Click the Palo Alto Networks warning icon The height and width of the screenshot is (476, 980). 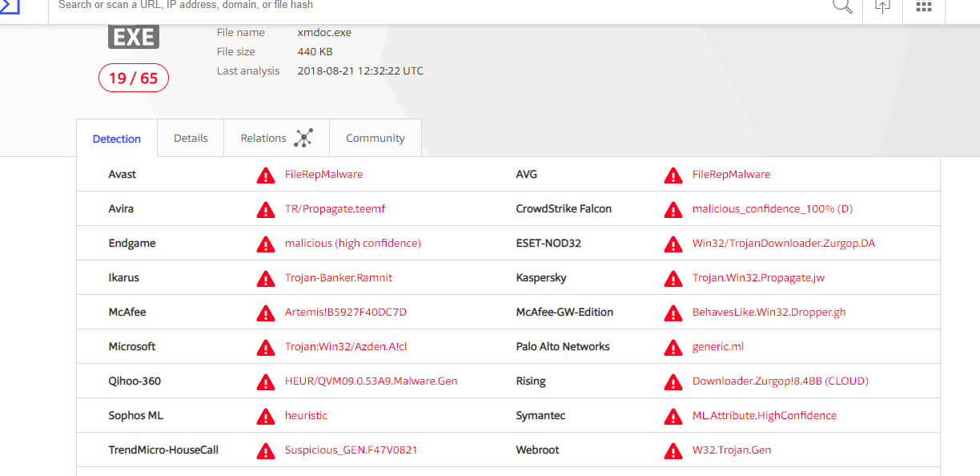(673, 347)
